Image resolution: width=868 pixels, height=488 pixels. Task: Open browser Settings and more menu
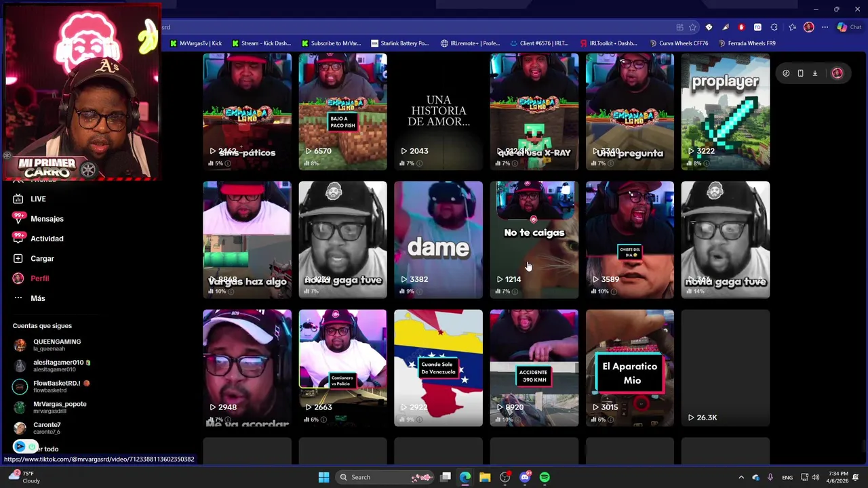coord(825,27)
